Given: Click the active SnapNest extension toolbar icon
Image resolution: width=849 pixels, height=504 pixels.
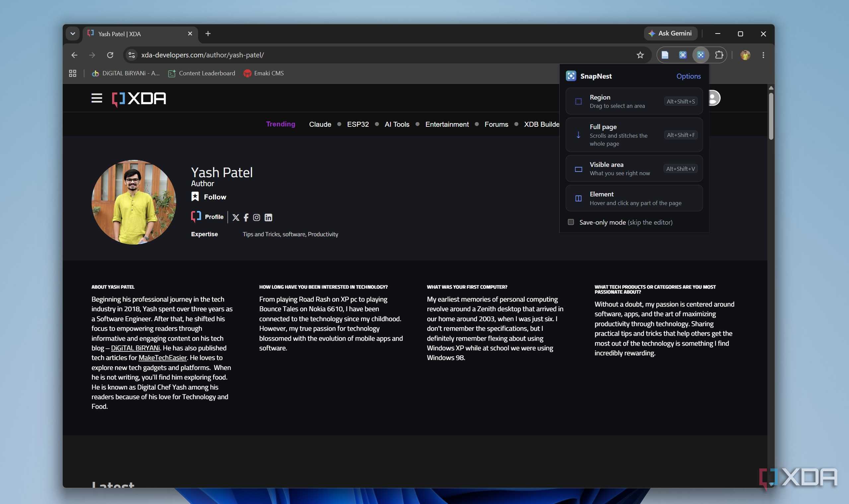Looking at the screenshot, I should click(x=701, y=55).
